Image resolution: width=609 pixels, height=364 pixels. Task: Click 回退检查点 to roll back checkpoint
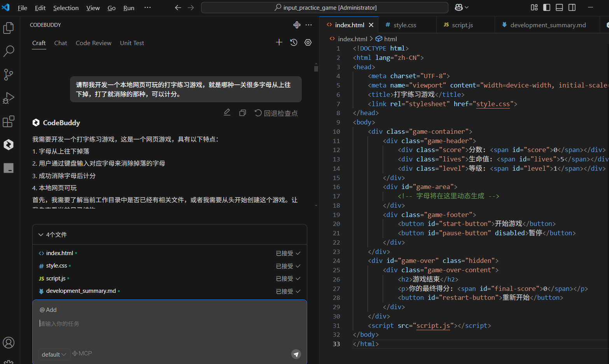(276, 113)
